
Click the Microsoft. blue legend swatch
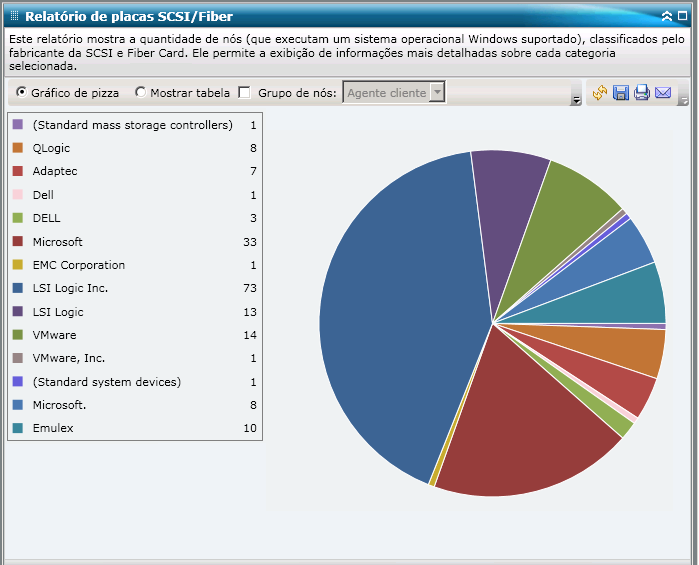(x=17, y=404)
